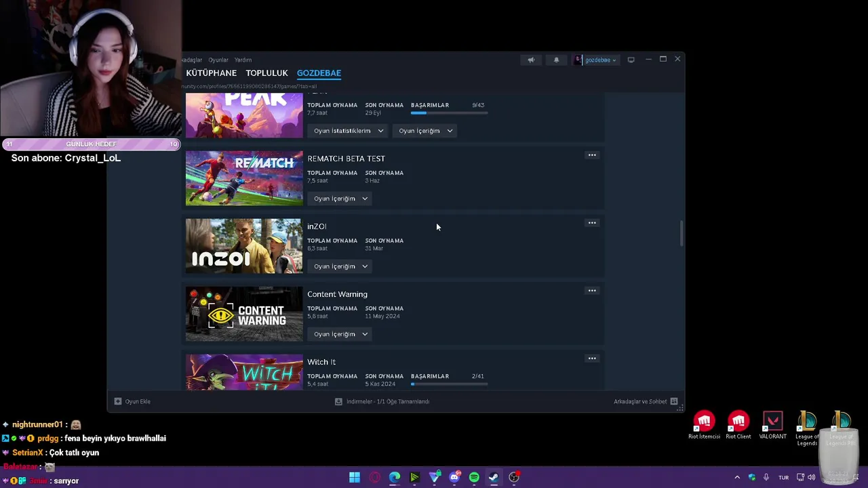Open VALORANT desktop shortcut
Image resolution: width=868 pixels, height=488 pixels.
coord(772,426)
